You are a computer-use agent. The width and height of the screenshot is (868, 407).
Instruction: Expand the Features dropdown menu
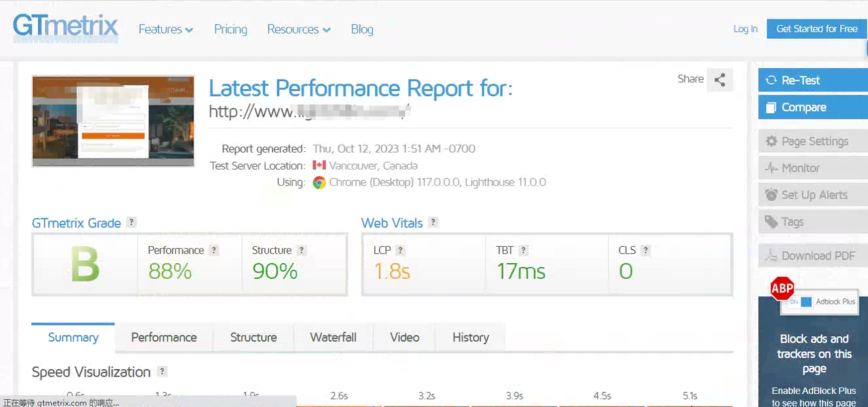[166, 29]
